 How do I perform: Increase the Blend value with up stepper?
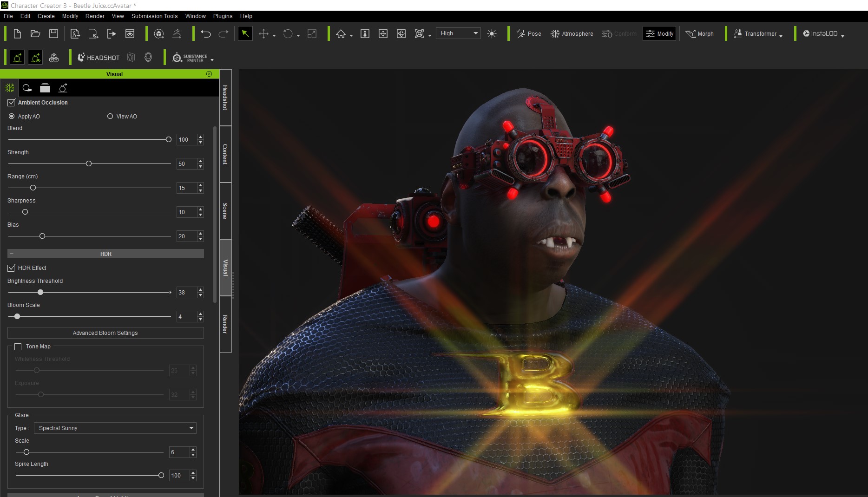point(201,137)
